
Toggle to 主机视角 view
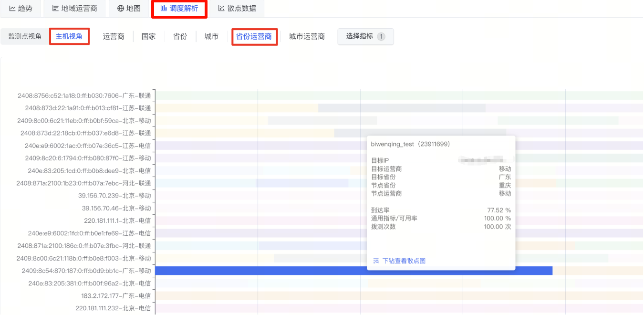(69, 36)
